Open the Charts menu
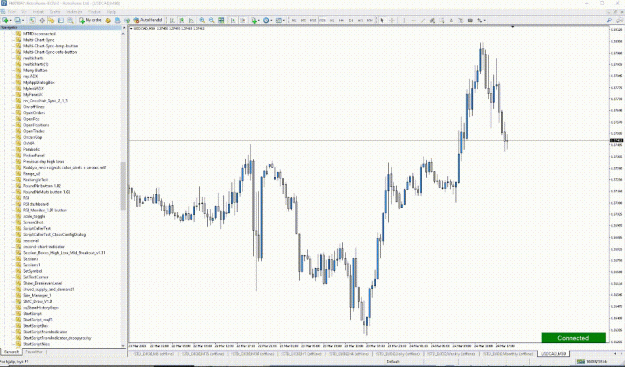Viewport: 625px width, 367px height. point(55,12)
